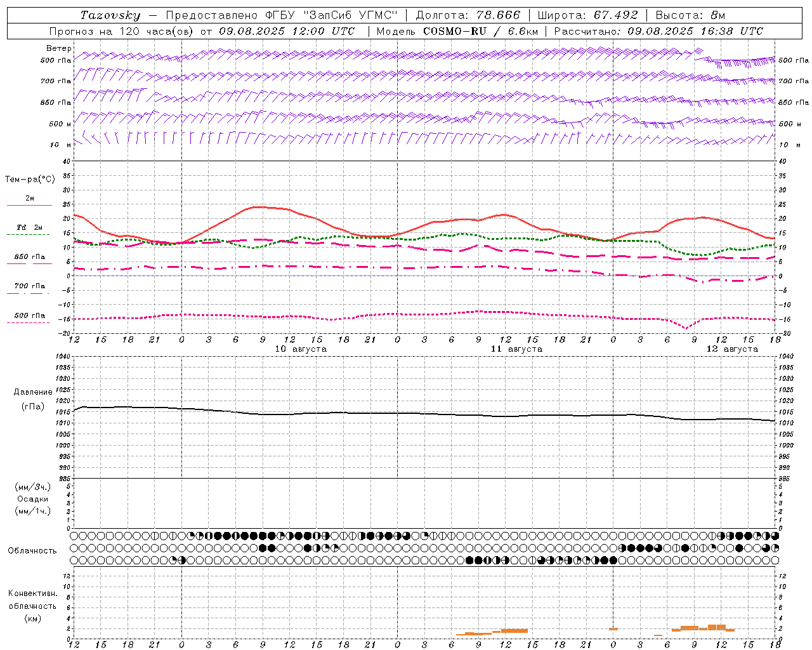Screen dimensions: 812x650
Task: Click the 'Давление' pressure section label
Action: pyautogui.click(x=33, y=392)
